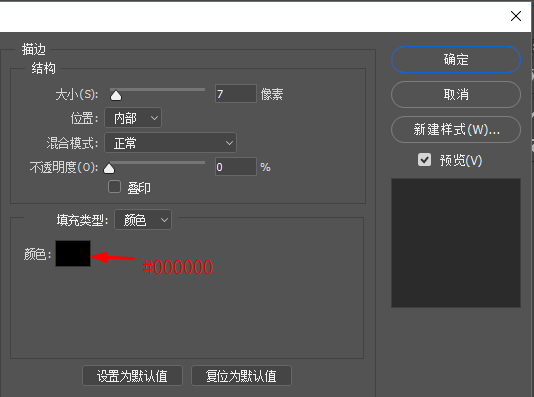Click the 不透明度 slider handle
534x397 pixels.
click(109, 168)
